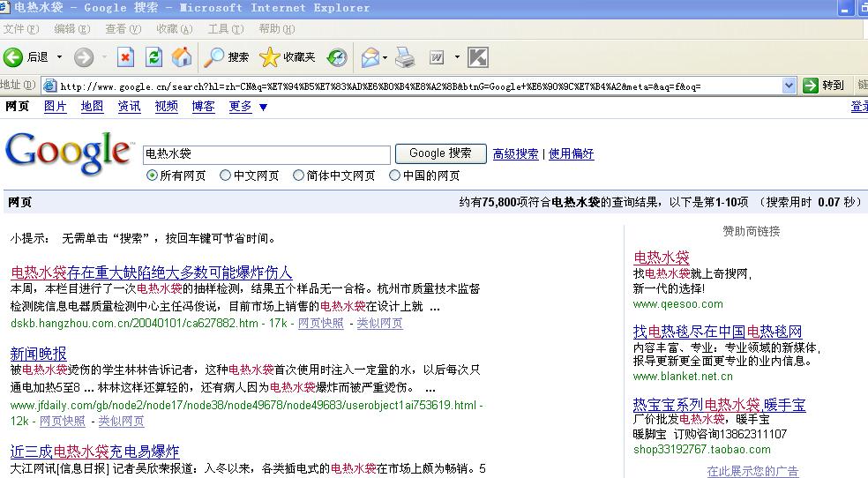This screenshot has width=868, height=478.
Task: Open the 查看(V) menu
Action: [123, 29]
